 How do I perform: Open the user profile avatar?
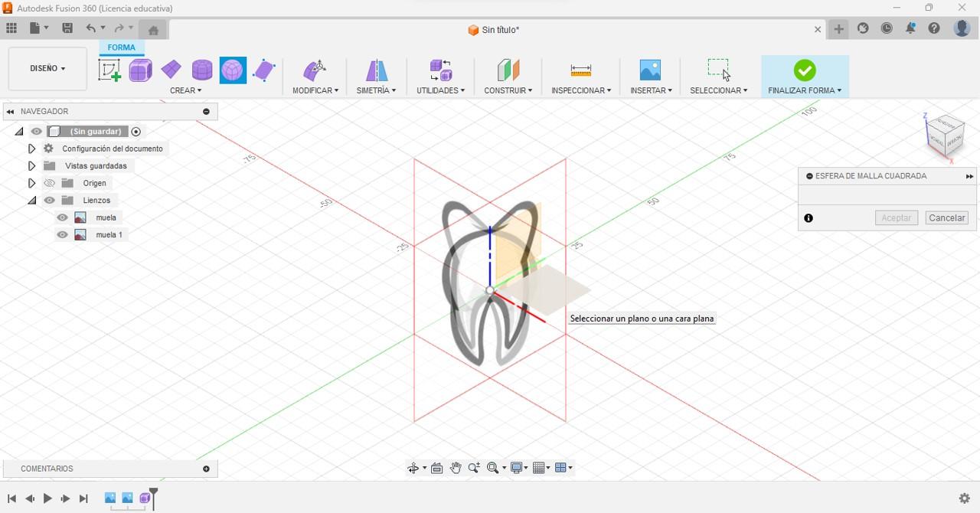click(962, 28)
